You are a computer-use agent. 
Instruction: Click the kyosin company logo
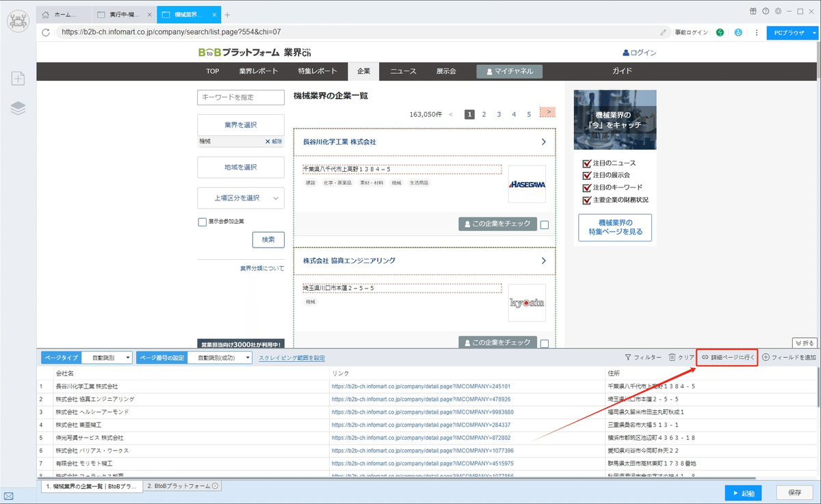[527, 303]
